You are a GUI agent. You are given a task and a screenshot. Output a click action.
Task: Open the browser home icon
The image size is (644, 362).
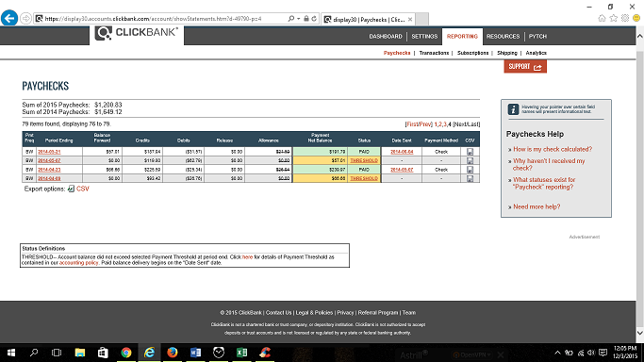click(x=602, y=18)
